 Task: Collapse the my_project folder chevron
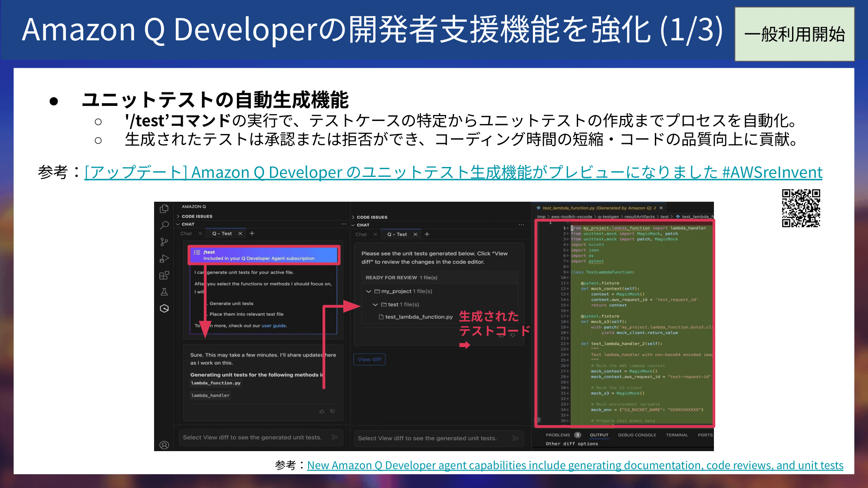click(368, 291)
